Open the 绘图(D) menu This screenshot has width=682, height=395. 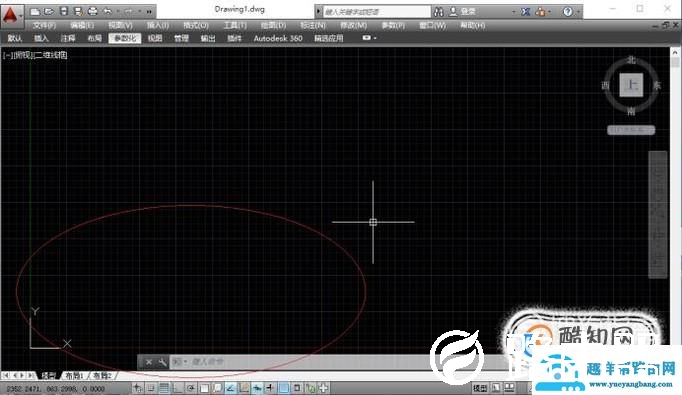coord(273,25)
